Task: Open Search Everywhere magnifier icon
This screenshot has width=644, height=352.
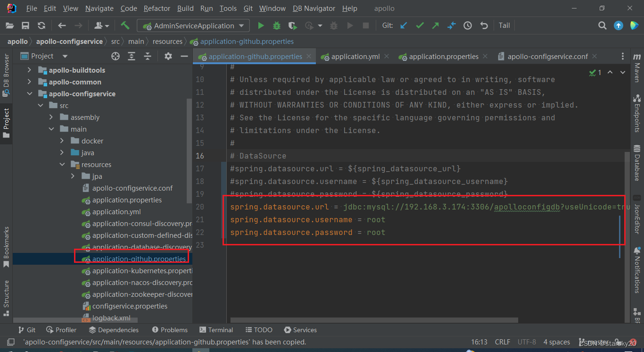Action: click(x=603, y=25)
